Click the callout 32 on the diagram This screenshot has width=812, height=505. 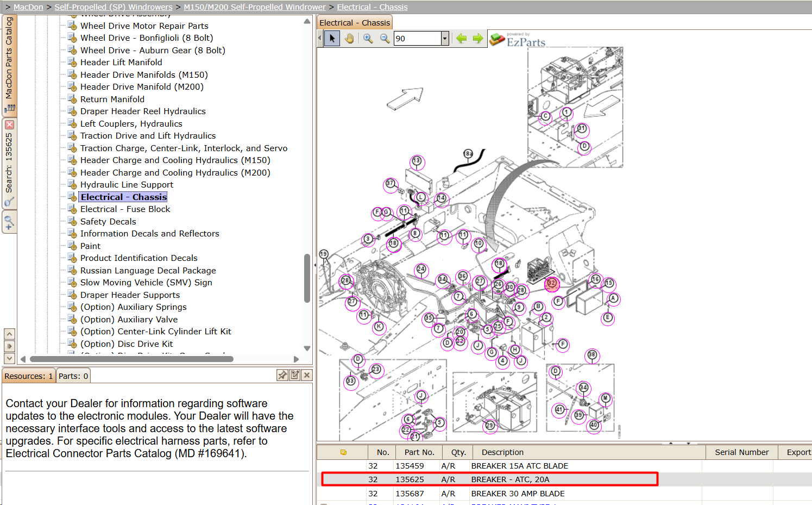pos(552,283)
